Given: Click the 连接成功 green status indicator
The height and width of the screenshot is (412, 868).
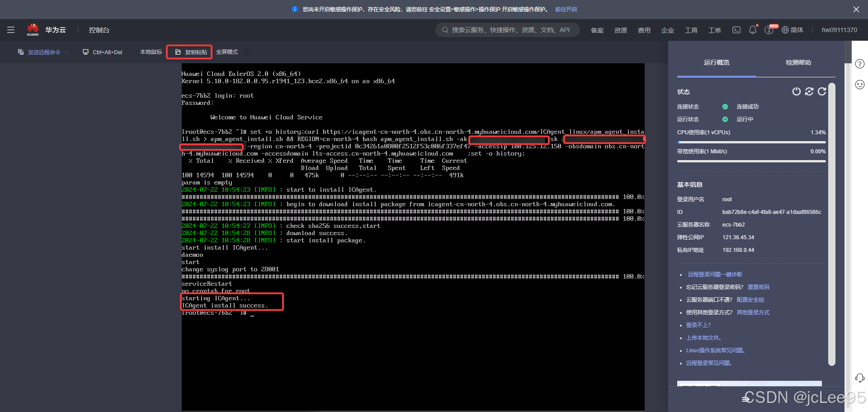Looking at the screenshot, I should 725,107.
